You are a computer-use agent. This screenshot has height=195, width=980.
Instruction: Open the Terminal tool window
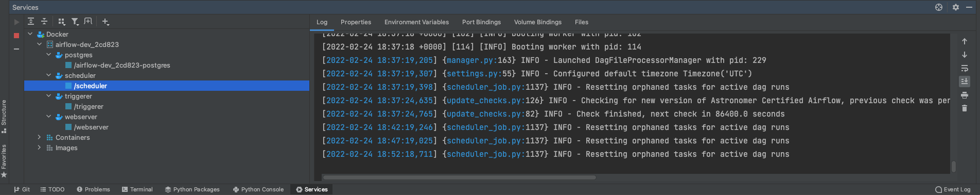(x=137, y=189)
